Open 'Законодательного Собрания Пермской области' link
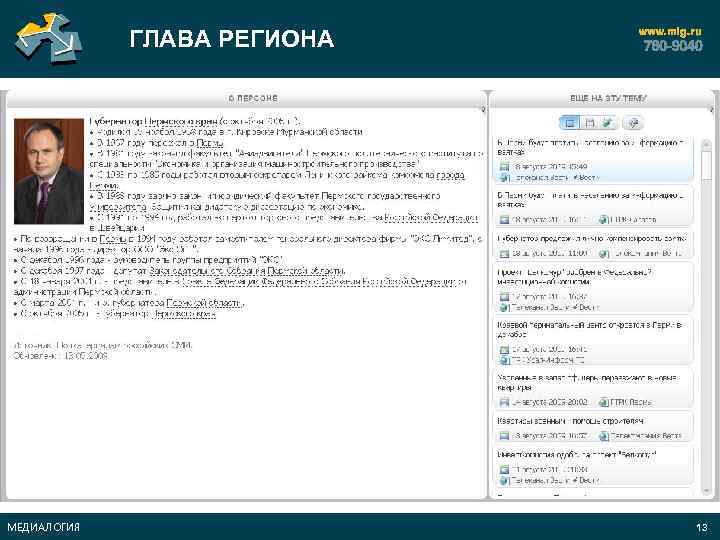 coord(247,270)
